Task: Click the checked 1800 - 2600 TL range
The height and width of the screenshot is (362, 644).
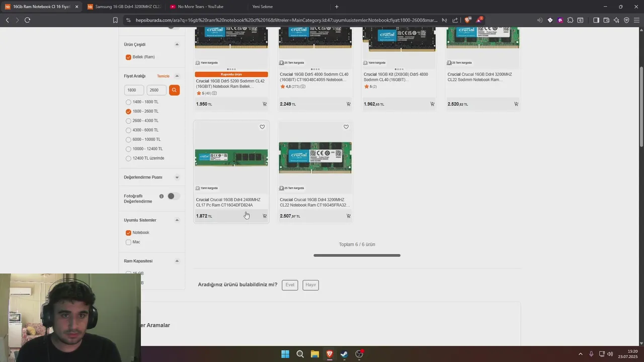Action: coord(128,112)
